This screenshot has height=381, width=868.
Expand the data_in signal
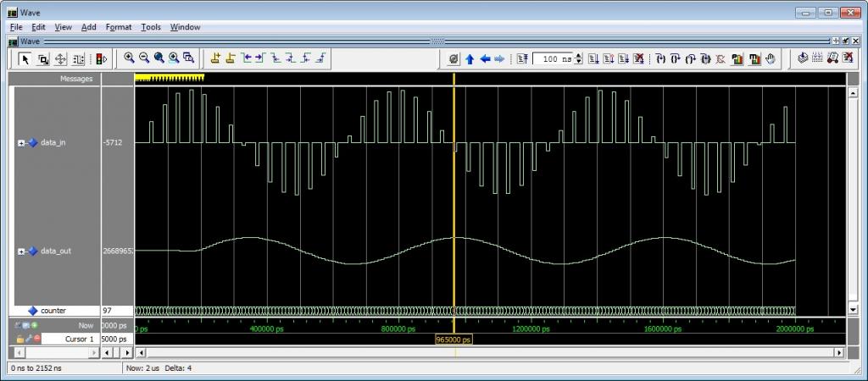pyautogui.click(x=21, y=143)
